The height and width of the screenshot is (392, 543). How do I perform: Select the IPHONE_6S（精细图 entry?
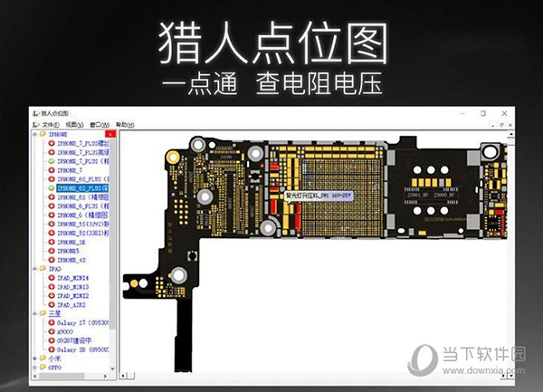coord(83,197)
